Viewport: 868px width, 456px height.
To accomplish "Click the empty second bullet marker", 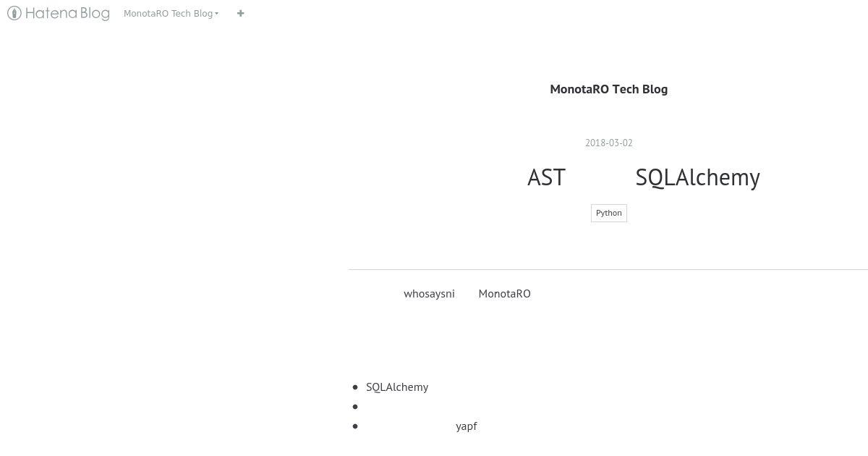I will (355, 407).
